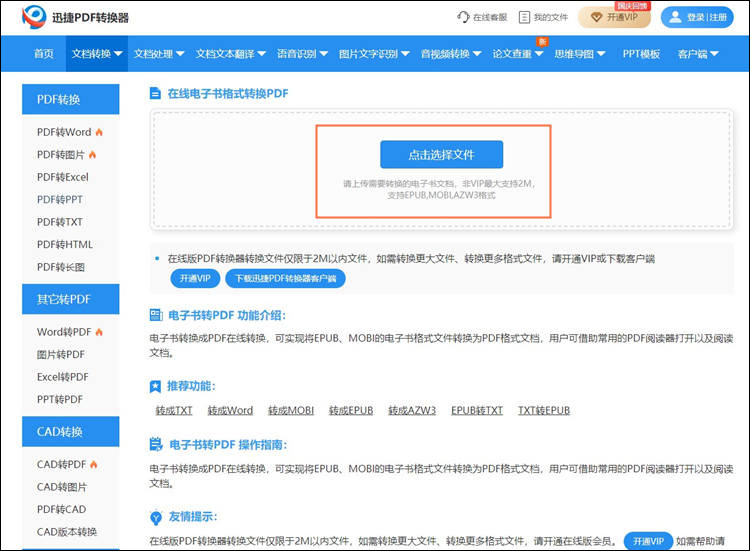Click icon beside 电子书转PDF 功能介绍
The width and height of the screenshot is (750, 551).
[x=156, y=315]
